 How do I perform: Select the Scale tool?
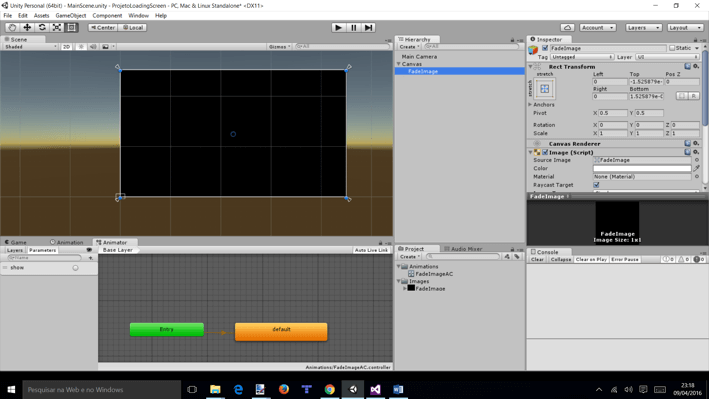click(x=57, y=28)
